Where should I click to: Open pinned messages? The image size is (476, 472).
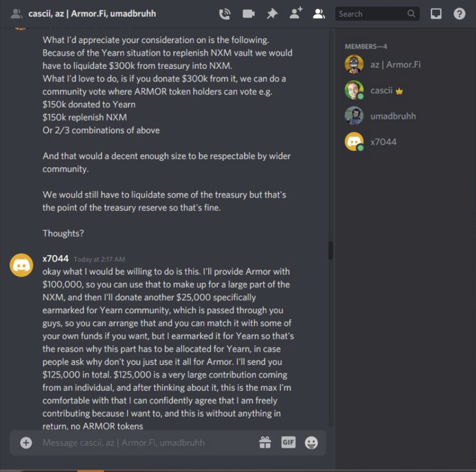[272, 14]
